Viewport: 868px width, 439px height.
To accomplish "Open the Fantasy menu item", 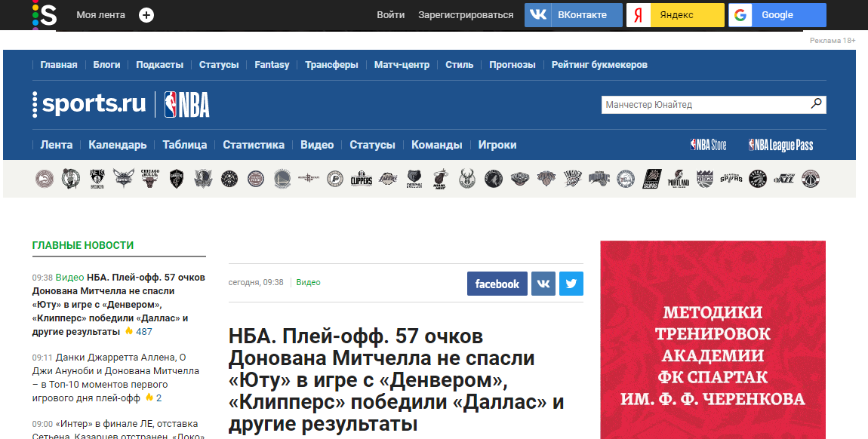I will pos(272,65).
